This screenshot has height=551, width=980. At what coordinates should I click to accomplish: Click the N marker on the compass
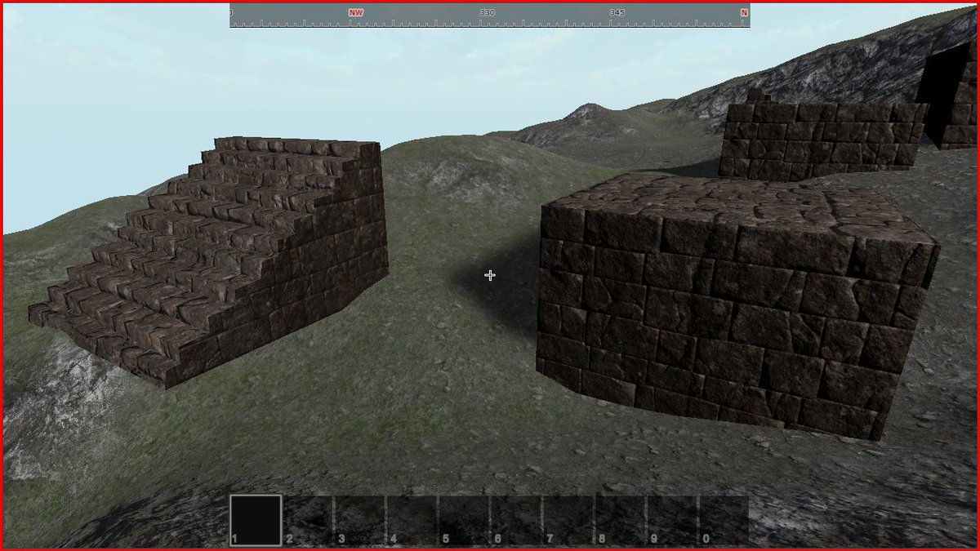click(744, 13)
